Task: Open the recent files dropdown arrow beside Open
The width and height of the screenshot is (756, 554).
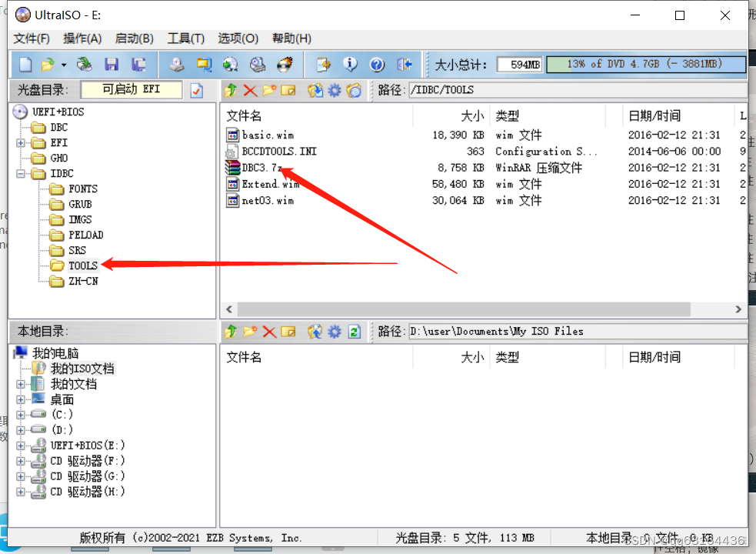Action: coord(63,65)
